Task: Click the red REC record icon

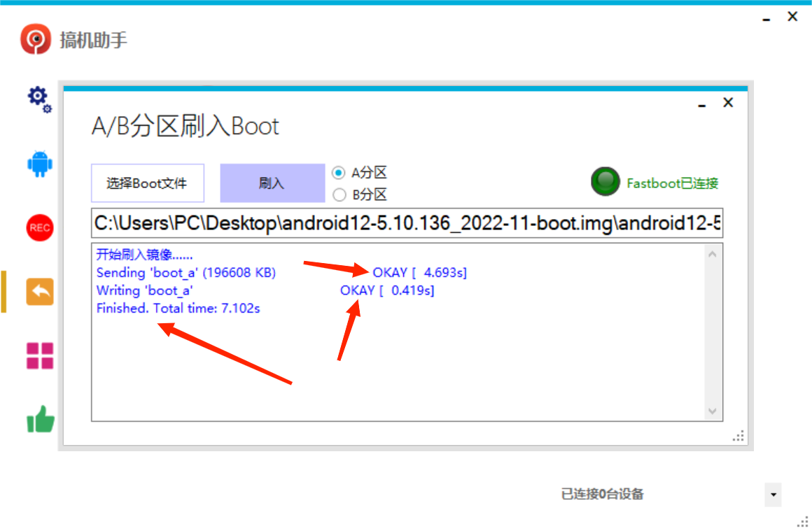Action: [x=39, y=227]
